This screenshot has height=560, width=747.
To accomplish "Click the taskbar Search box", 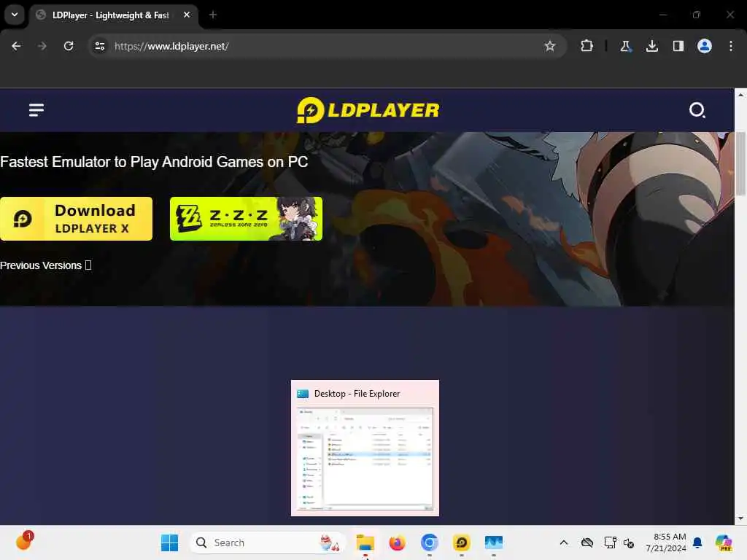I will [268, 542].
